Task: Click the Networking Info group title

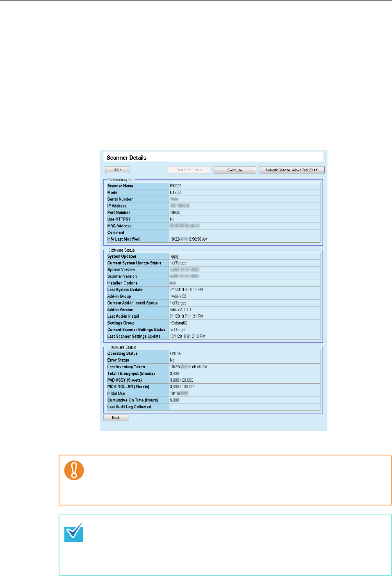Action: (x=121, y=180)
